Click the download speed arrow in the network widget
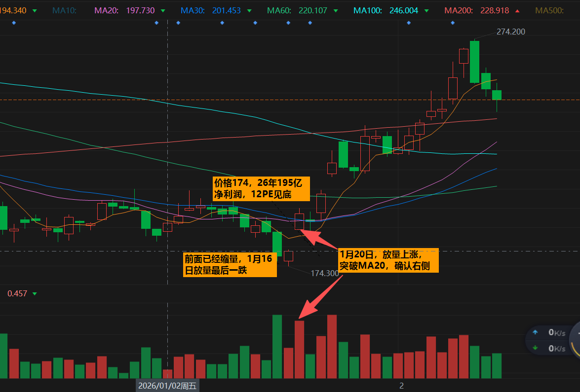This screenshot has height=392, width=580. (535, 348)
